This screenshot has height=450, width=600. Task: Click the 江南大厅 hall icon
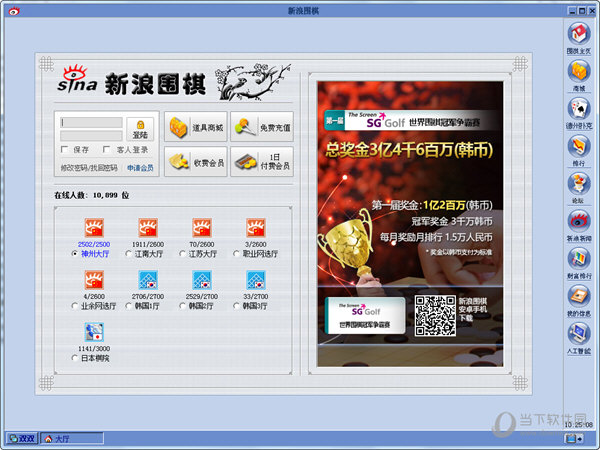(148, 228)
